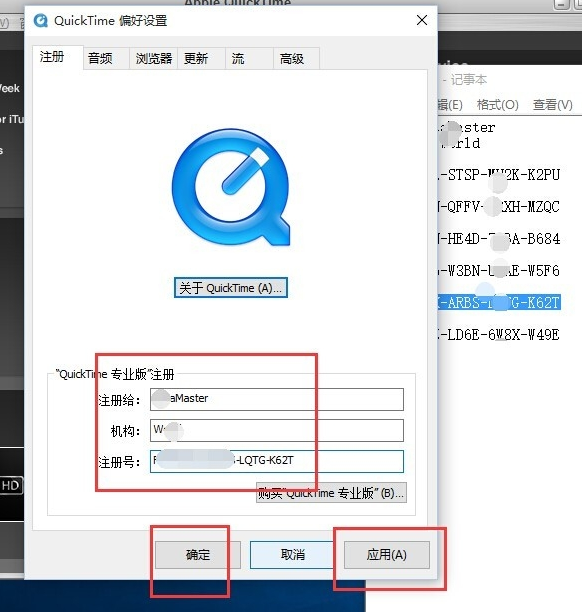Focus the 机构 input field

pyautogui.click(x=277, y=430)
